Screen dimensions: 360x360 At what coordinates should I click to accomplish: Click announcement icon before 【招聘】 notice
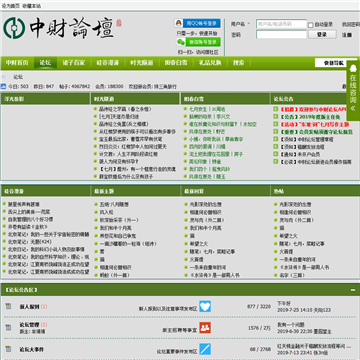pos(276,109)
